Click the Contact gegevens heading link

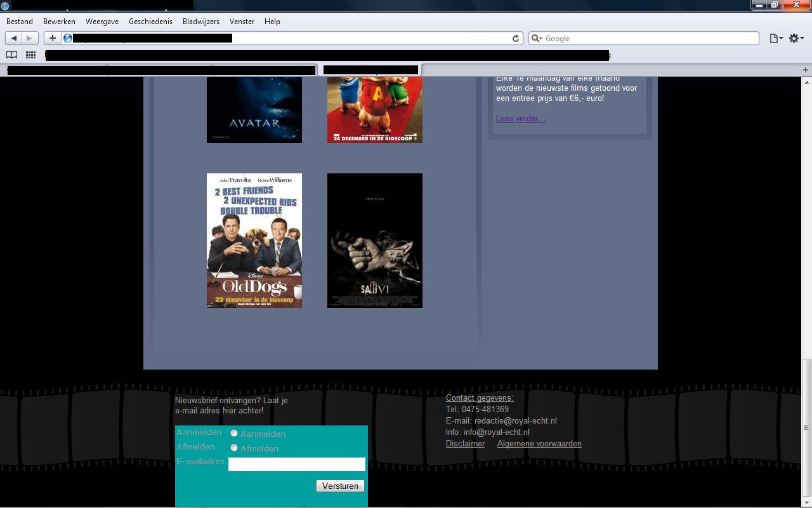(480, 398)
